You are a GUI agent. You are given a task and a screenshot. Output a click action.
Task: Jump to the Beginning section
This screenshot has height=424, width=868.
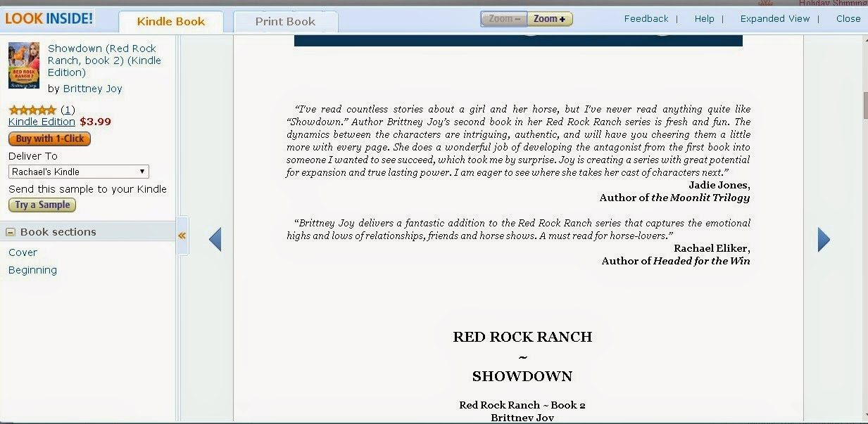pyautogui.click(x=32, y=270)
